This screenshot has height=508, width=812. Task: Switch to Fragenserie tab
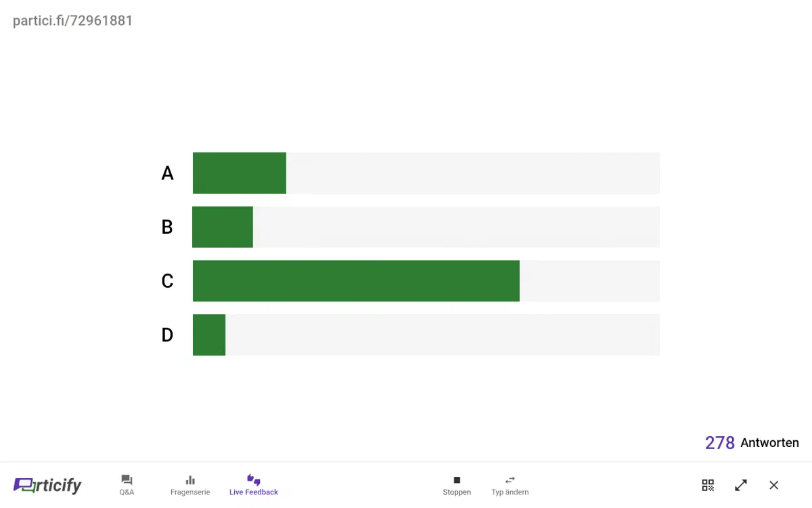(190, 485)
